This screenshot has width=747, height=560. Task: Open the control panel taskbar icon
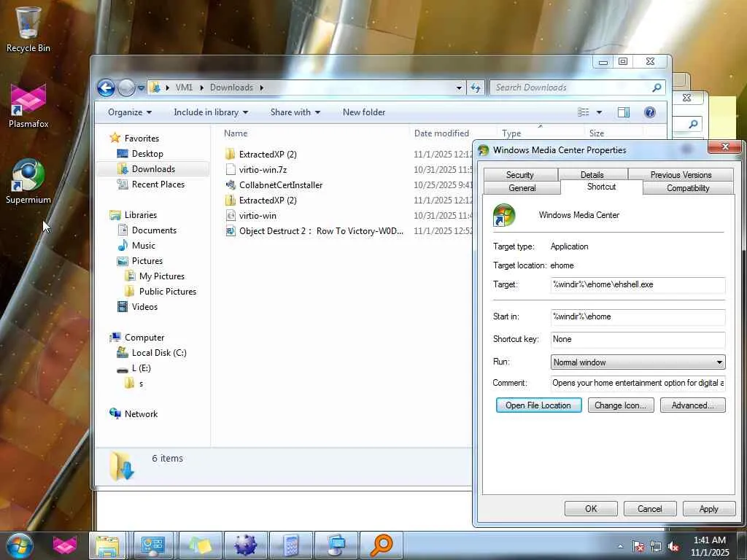tap(153, 545)
